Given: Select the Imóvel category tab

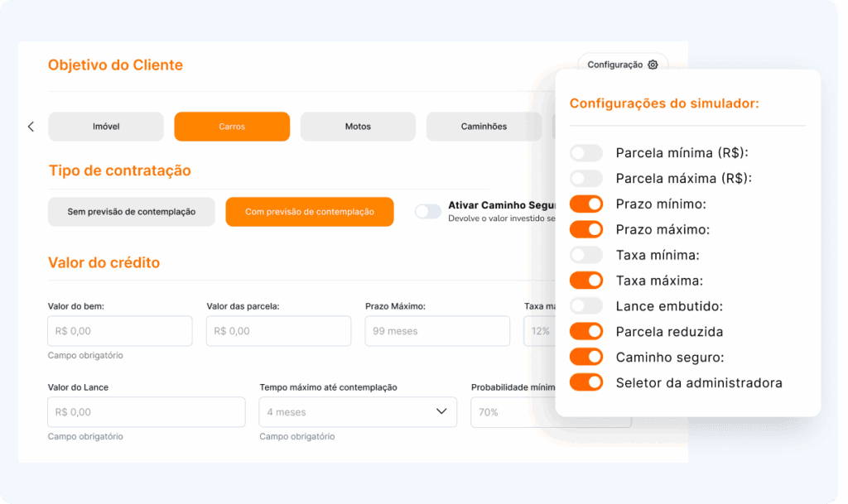Looking at the screenshot, I should (x=106, y=127).
